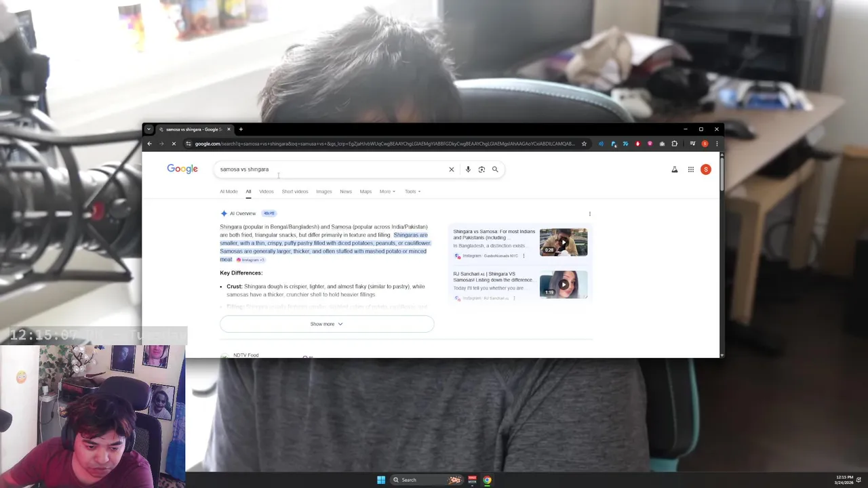Toggle the Bangla language chip in AI Overview
868x488 pixels.
(269, 213)
